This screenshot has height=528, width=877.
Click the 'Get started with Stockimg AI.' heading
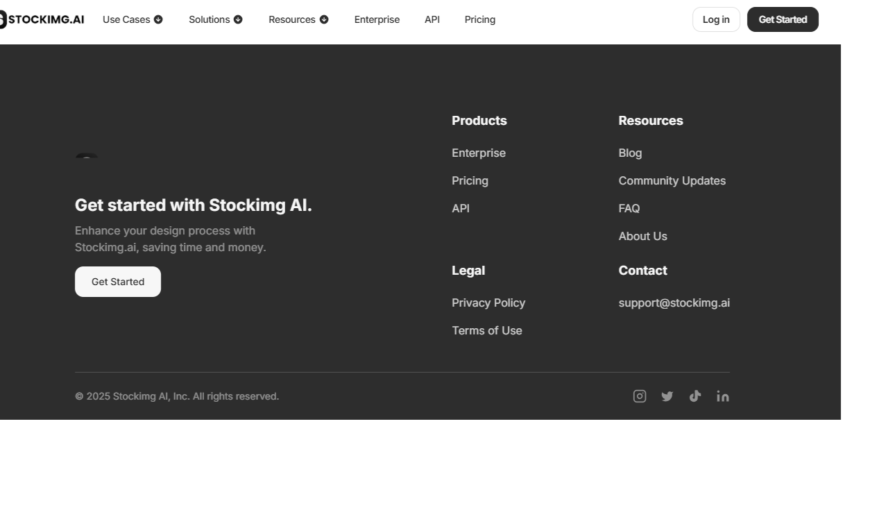click(x=193, y=205)
